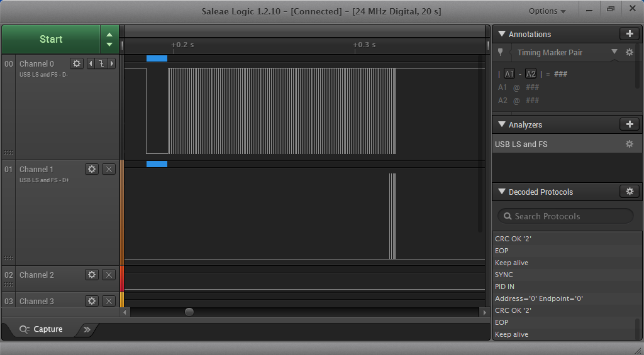Restore down the Saleae Logic window

pos(611,9)
